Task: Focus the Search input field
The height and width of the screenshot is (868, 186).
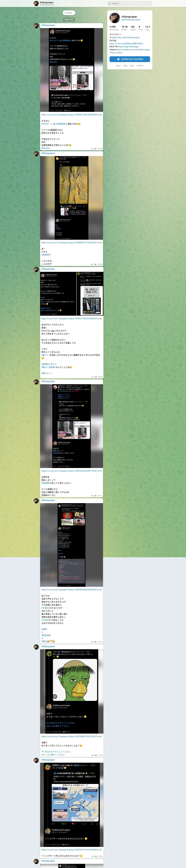Action: click(x=130, y=3)
